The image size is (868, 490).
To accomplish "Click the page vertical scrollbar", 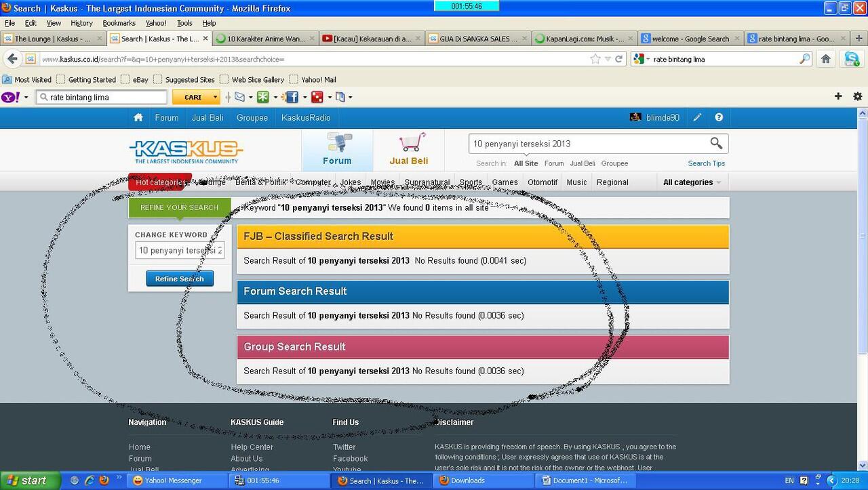I will pos(863,237).
